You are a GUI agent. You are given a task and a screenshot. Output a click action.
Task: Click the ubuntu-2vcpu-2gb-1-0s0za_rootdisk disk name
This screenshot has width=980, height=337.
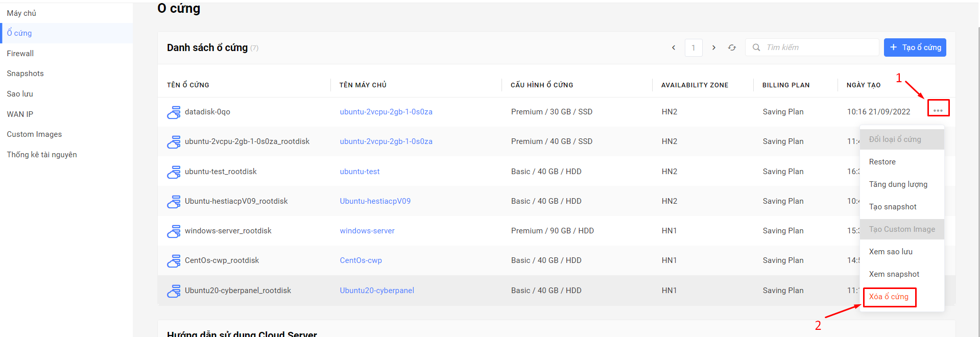coord(247,141)
